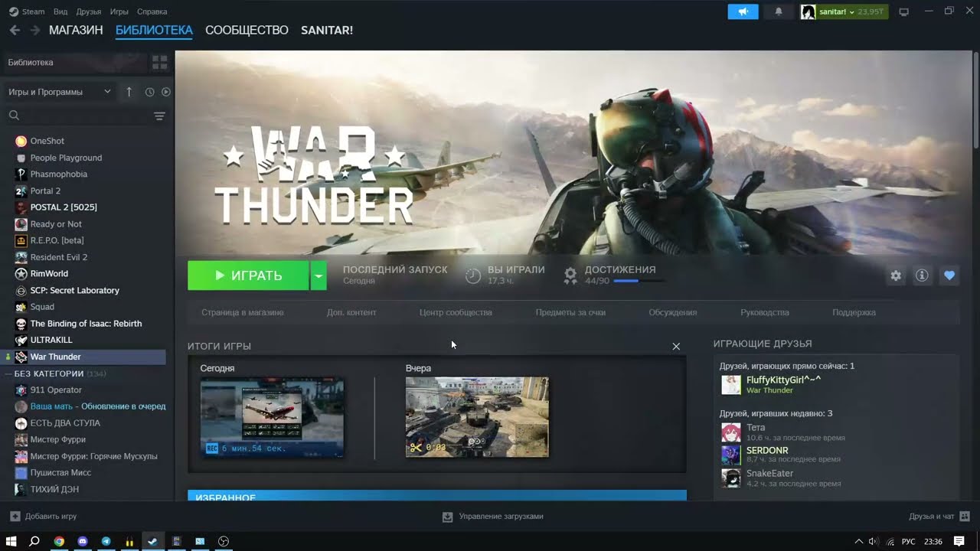Image resolution: width=980 pixels, height=551 pixels.
Task: Filter by ready-to-play icon
Action: click(x=165, y=92)
